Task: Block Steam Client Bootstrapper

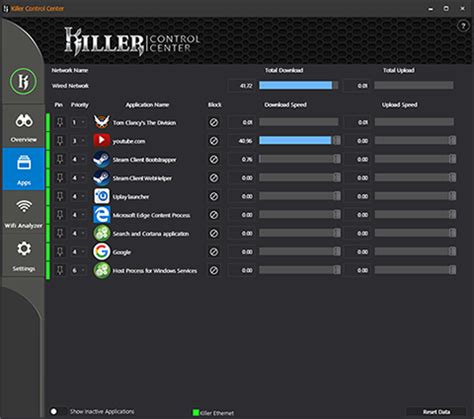Action: 214,159
